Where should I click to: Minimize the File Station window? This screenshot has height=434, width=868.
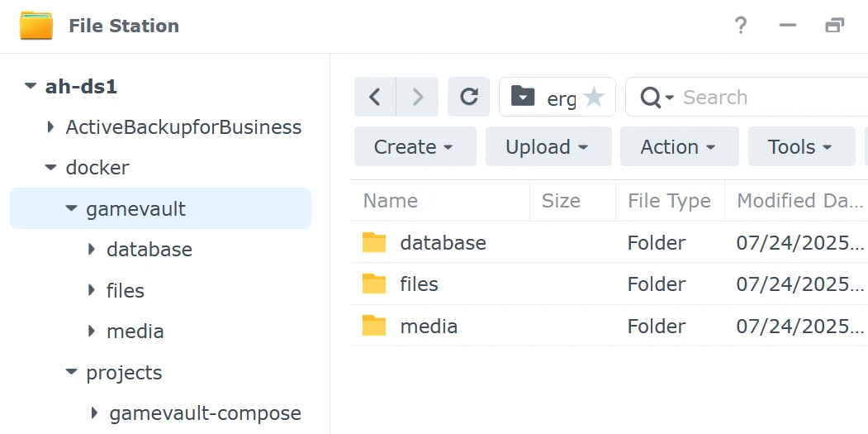[787, 26]
